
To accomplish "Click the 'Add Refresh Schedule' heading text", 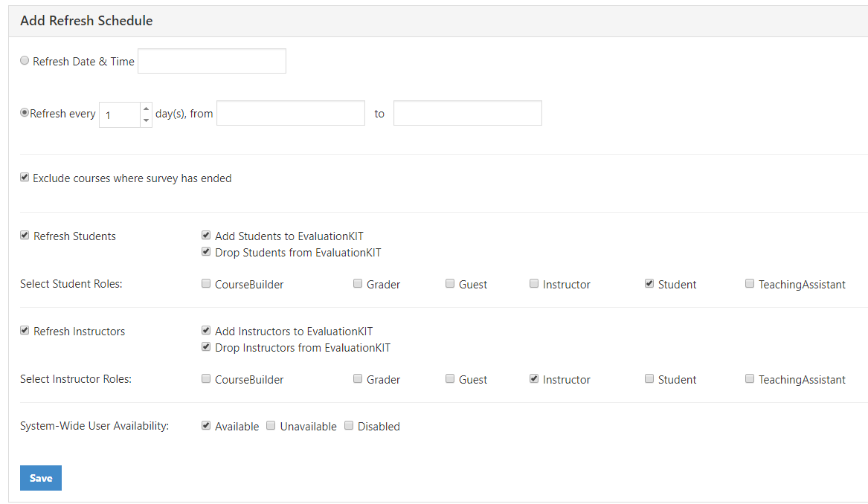I will tap(86, 21).
